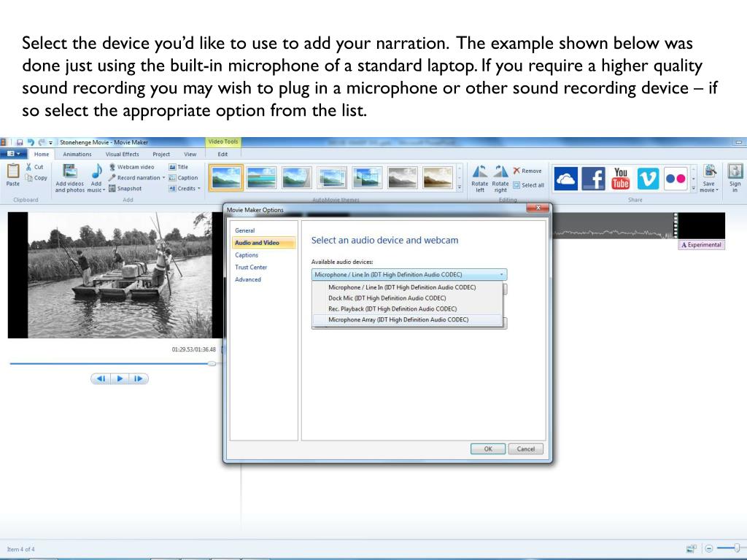Select General in the options sidebar

coord(245,230)
